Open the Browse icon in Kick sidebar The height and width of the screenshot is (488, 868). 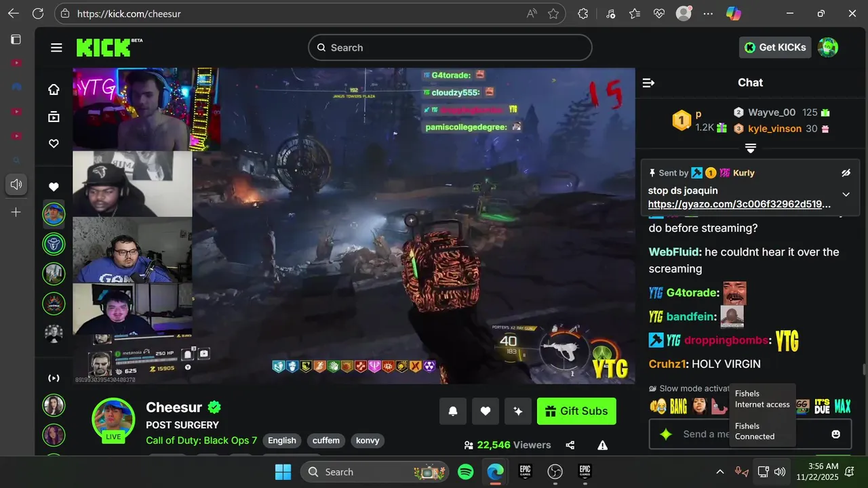click(x=54, y=117)
